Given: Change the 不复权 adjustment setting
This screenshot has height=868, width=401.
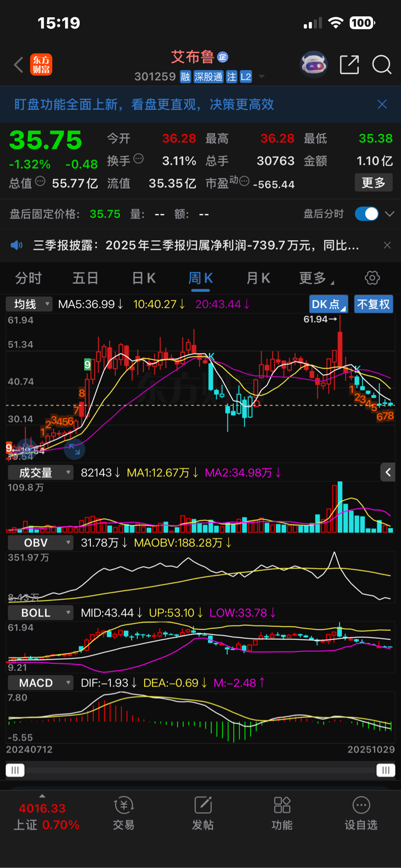Looking at the screenshot, I should tap(373, 304).
